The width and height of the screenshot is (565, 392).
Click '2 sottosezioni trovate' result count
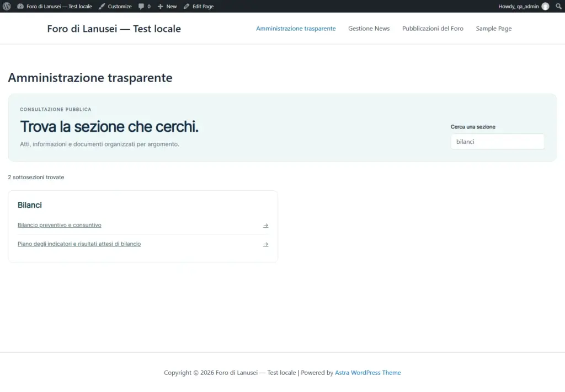click(36, 177)
